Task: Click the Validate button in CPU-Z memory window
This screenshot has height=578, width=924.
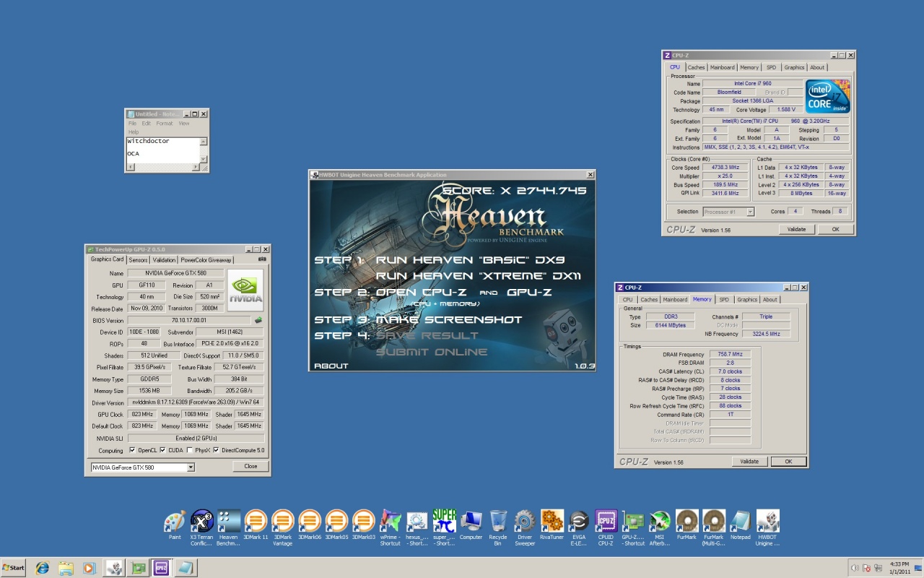Action: (749, 462)
